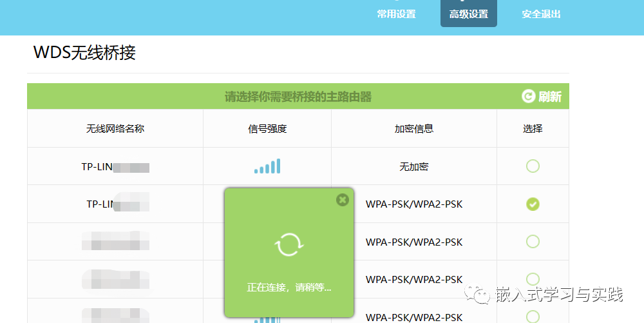Click the spinning connecting icon in popup
The image size is (644, 323).
pyautogui.click(x=289, y=244)
